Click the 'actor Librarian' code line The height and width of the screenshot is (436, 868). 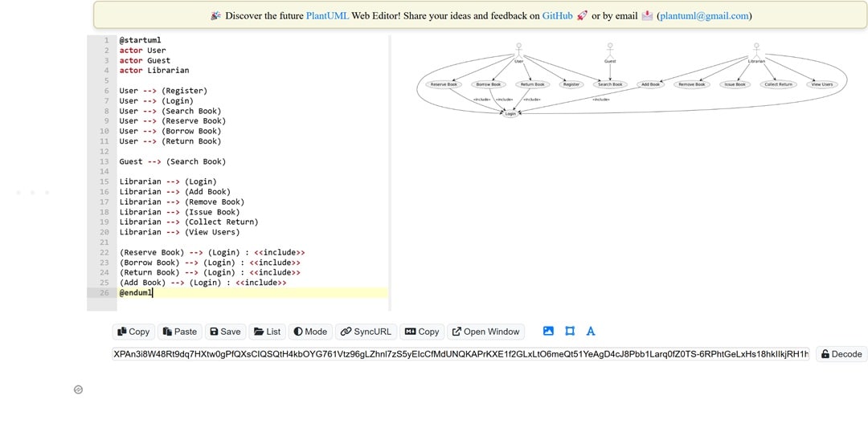(154, 71)
